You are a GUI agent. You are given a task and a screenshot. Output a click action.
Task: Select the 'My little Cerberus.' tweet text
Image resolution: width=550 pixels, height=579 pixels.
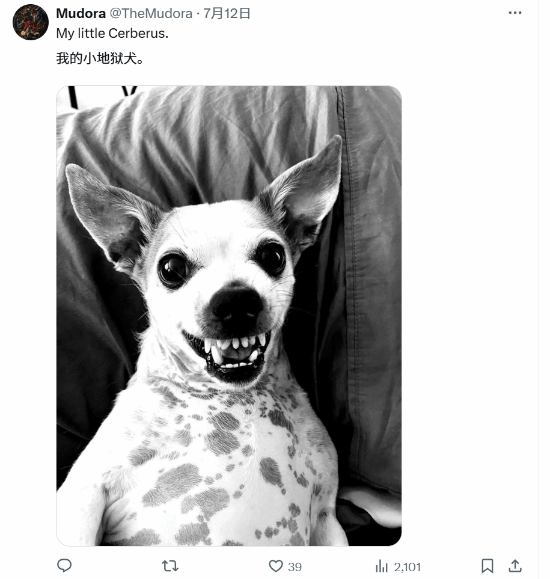[112, 34]
